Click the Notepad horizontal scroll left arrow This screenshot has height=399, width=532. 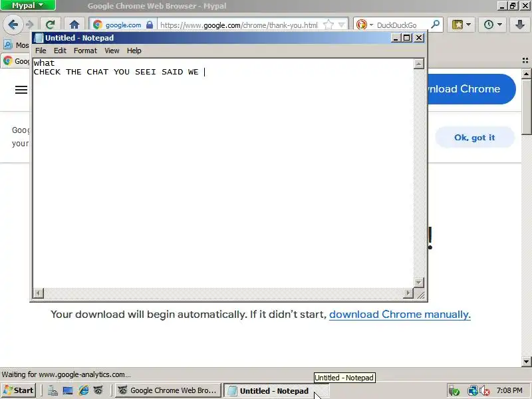(39, 293)
